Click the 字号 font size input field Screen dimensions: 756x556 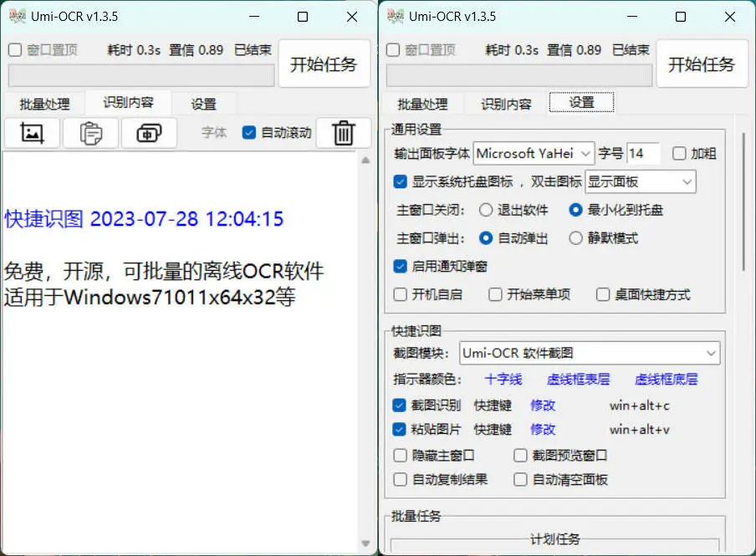[x=643, y=153]
